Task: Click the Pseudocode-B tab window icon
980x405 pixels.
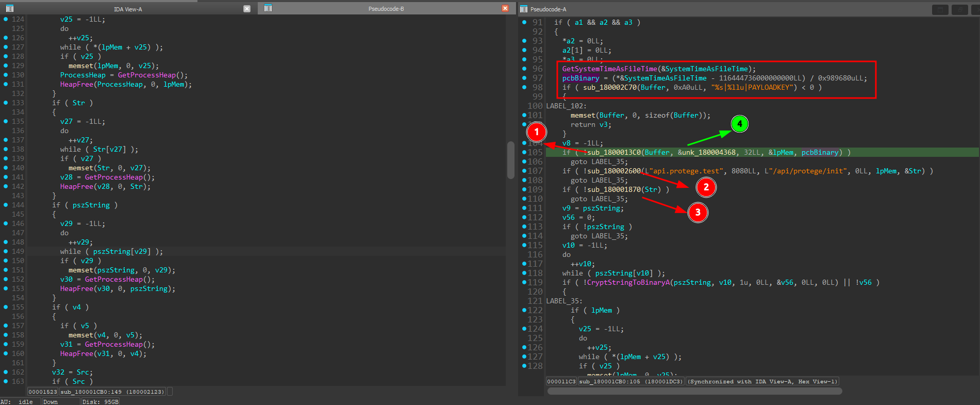Action: coord(268,8)
